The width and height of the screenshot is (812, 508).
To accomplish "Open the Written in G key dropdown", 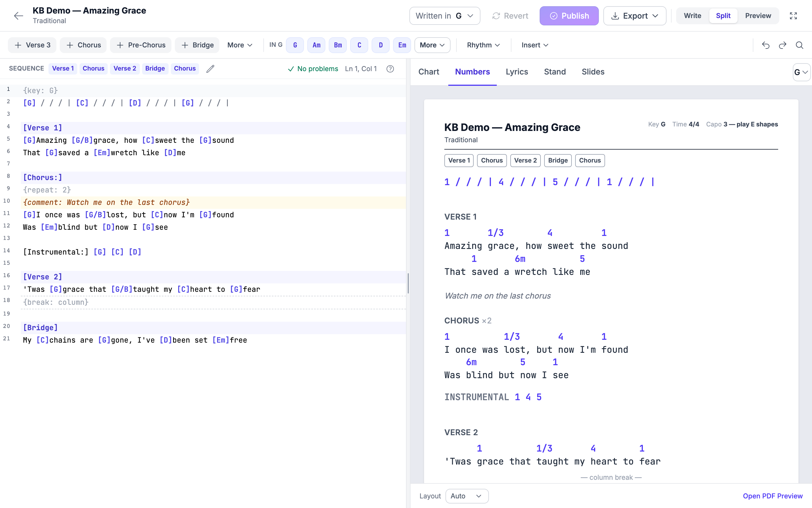I will (x=445, y=16).
